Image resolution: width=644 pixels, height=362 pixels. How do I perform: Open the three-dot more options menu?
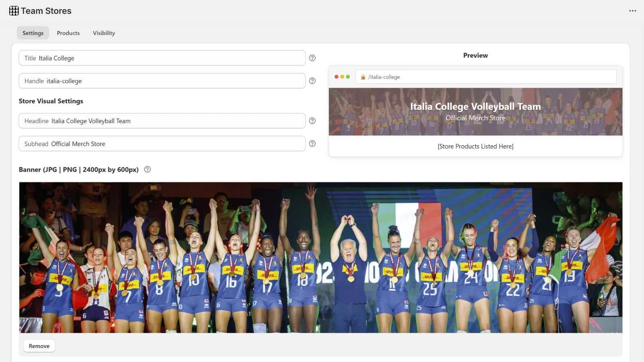click(x=633, y=11)
